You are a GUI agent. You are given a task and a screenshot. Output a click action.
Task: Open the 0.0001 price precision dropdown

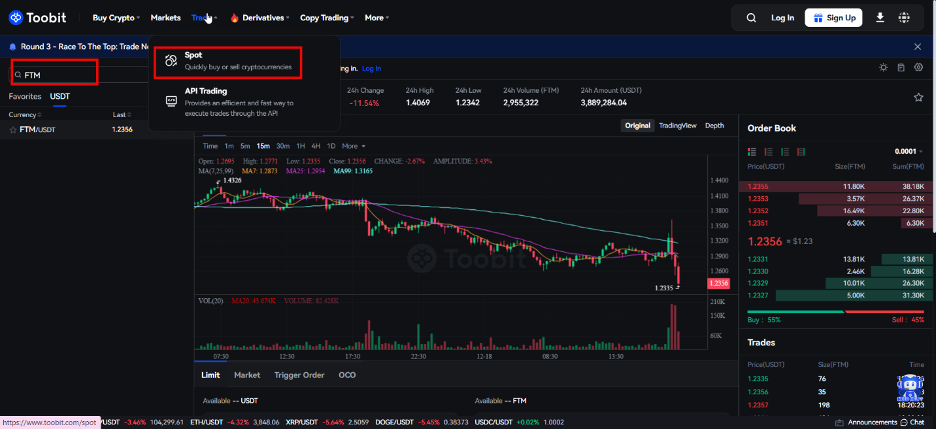tap(909, 152)
